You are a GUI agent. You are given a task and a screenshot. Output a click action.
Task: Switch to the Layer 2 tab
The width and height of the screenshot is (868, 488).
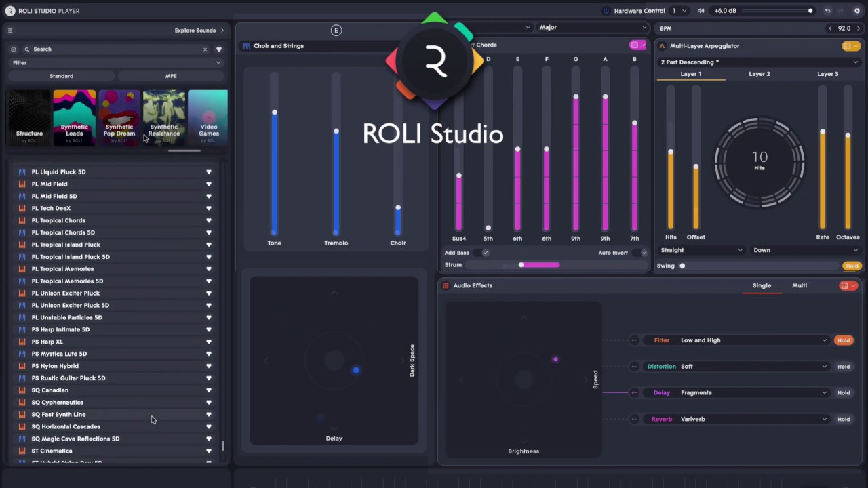(x=759, y=74)
